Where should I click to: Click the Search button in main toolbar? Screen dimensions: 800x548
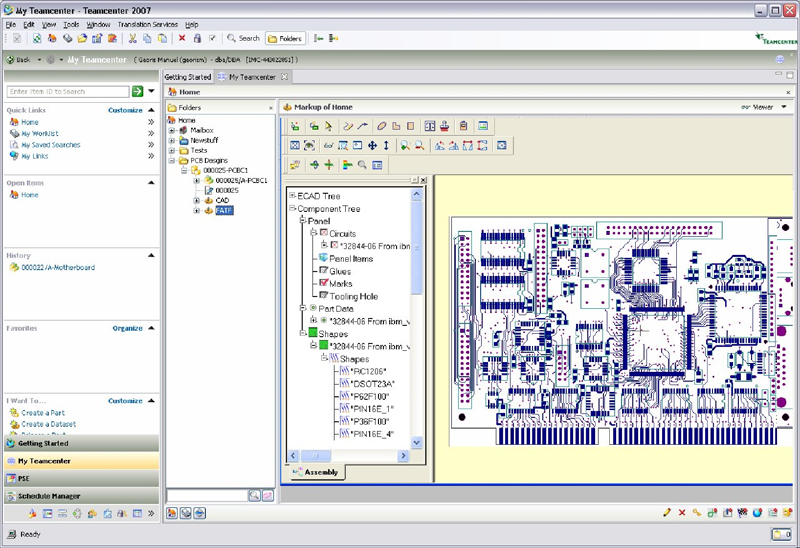[x=243, y=38]
